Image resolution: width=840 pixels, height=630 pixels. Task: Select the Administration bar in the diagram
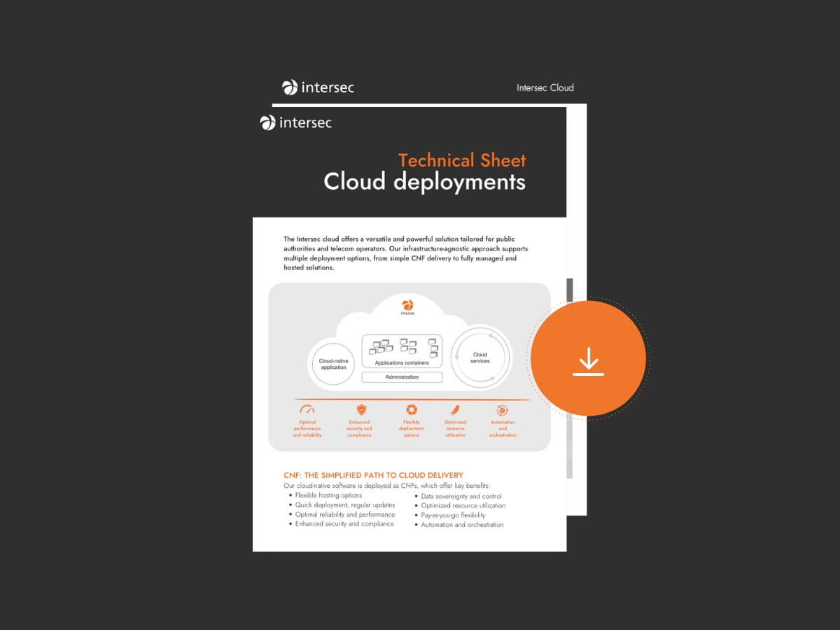pos(402,377)
